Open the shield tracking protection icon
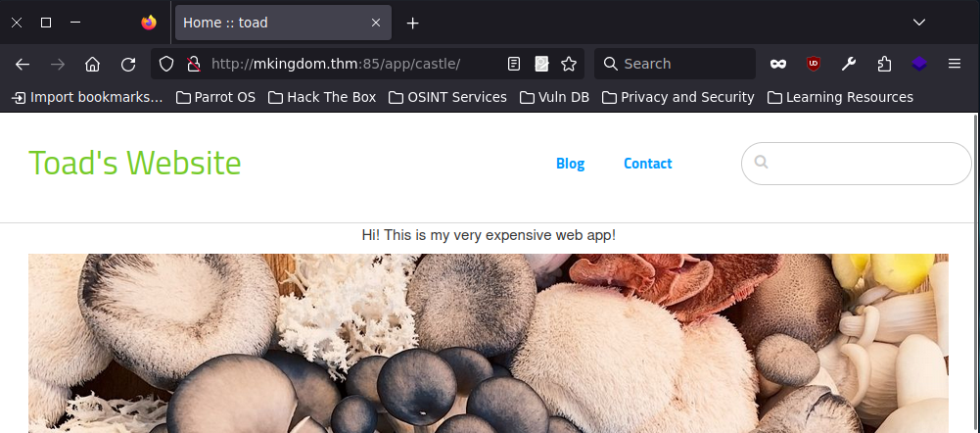The image size is (980, 433). pyautogui.click(x=165, y=64)
